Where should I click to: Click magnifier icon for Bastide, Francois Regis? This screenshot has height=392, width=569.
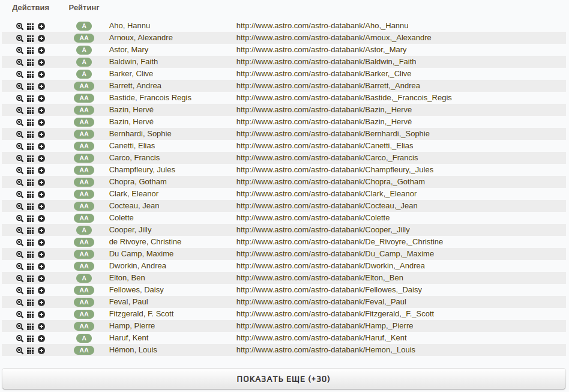pos(20,98)
